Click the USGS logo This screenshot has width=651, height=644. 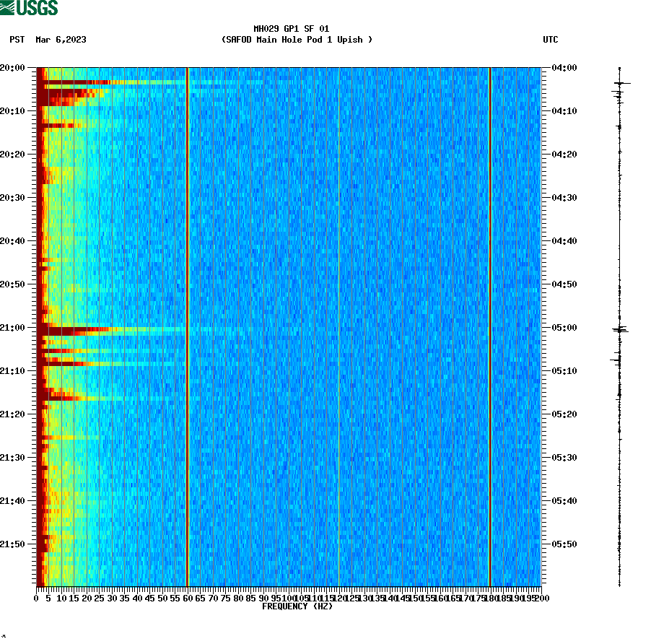(29, 7)
